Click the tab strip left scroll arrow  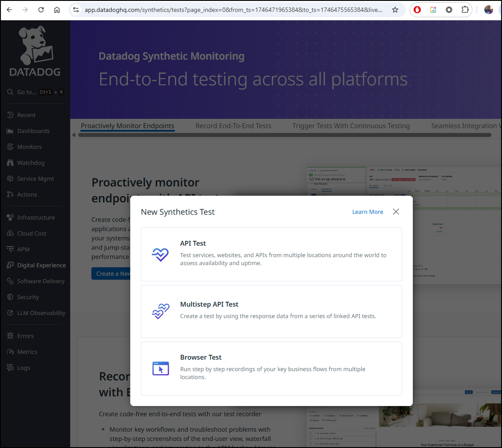click(x=74, y=135)
